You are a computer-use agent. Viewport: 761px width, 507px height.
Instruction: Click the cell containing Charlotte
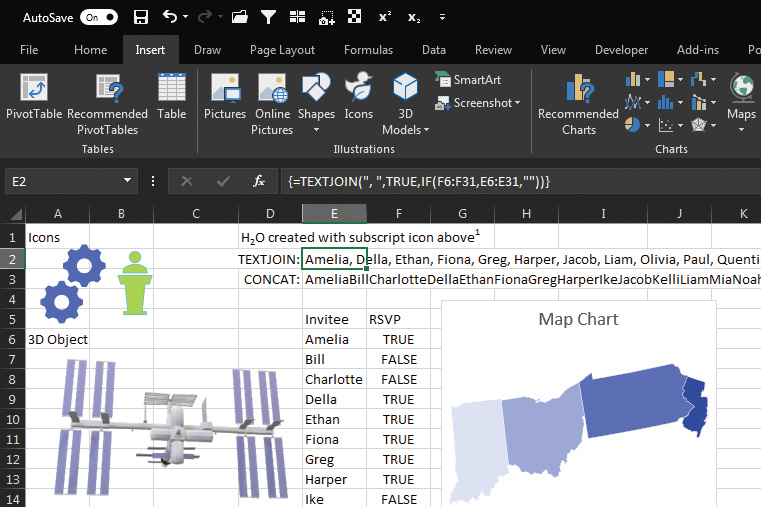tap(334, 379)
